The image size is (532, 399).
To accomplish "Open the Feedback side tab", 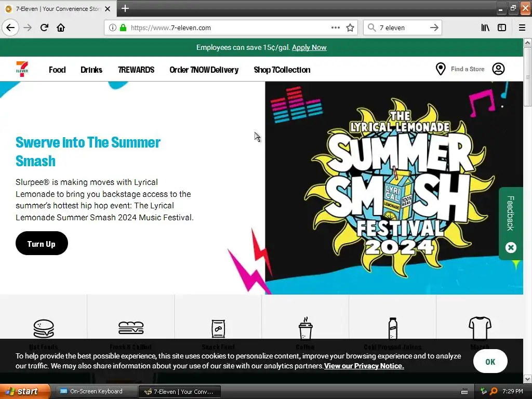I will pyautogui.click(x=510, y=214).
